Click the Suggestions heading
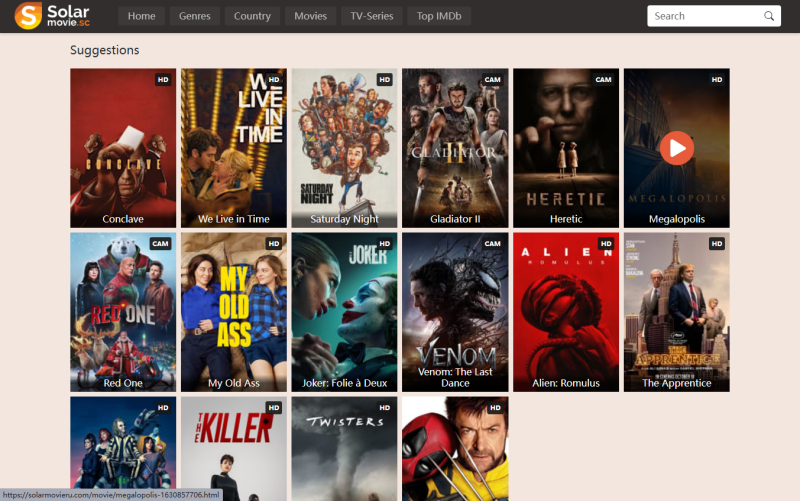This screenshot has height=501, width=800. 105,50
